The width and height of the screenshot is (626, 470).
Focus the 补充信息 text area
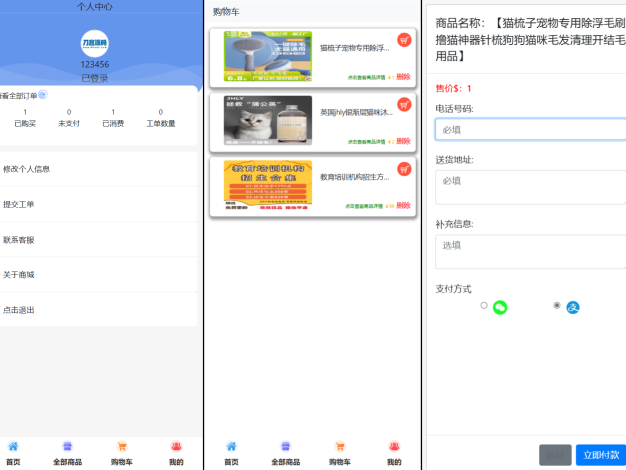tap(531, 252)
